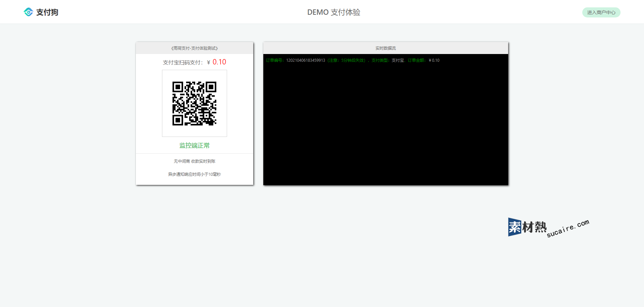Click the 支付宝扫码支付 label
The height and width of the screenshot is (307, 644).
[183, 62]
